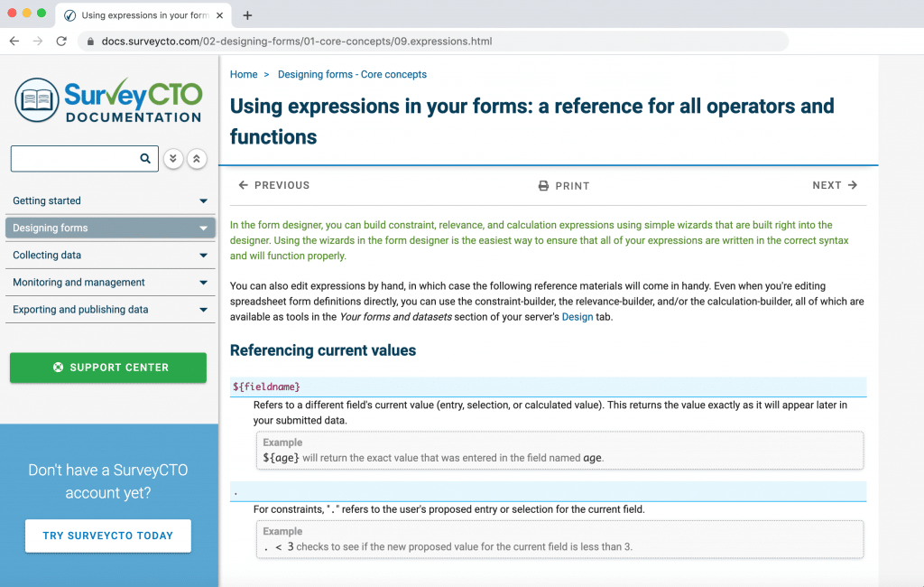Click the printer icon beside PRINT
The image size is (924, 587).
543,186
